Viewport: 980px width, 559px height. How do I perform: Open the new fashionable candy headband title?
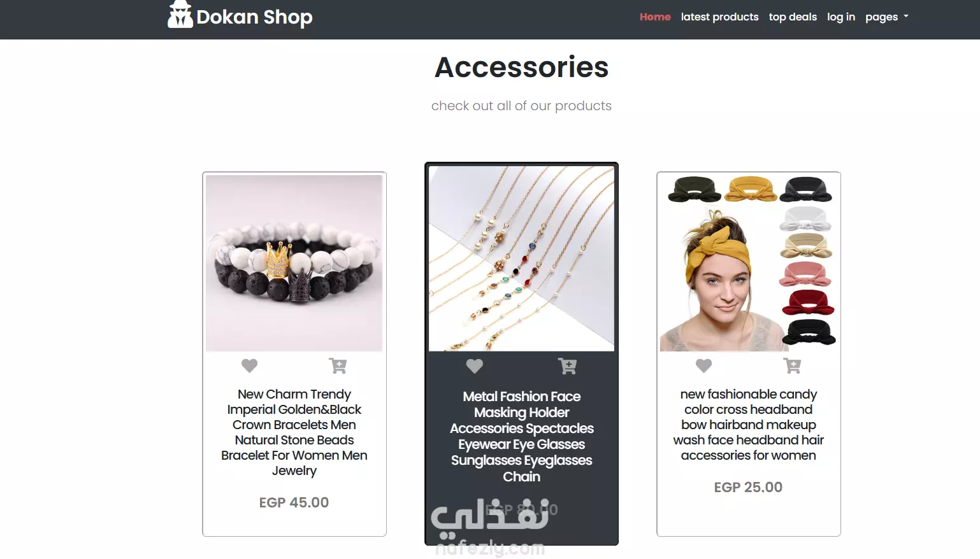point(748,425)
